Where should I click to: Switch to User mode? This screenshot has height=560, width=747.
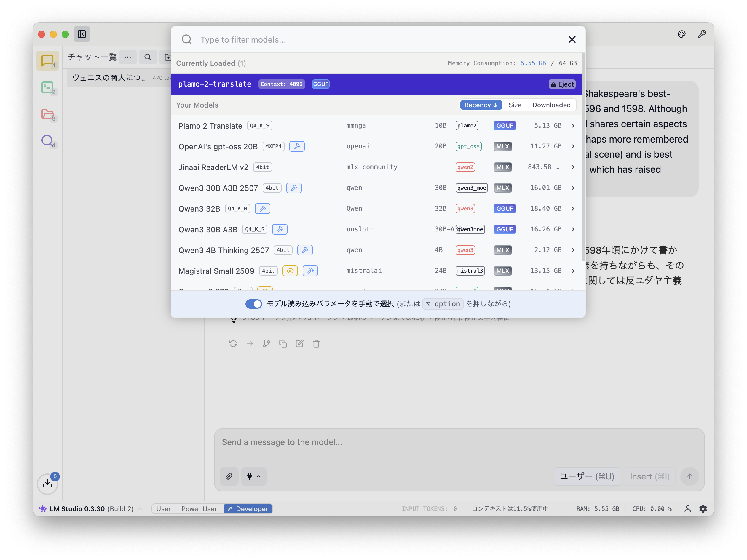coord(163,509)
